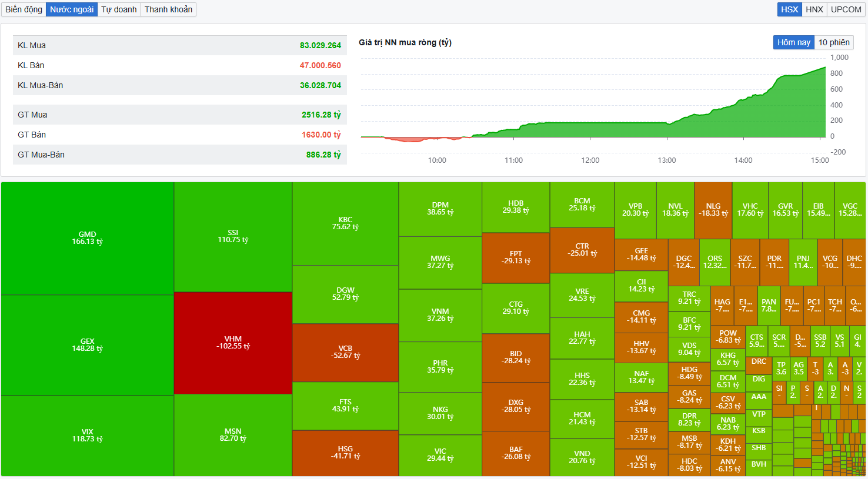Open the BID -28.24 tỷ block
This screenshot has height=479, width=868.
(516, 357)
